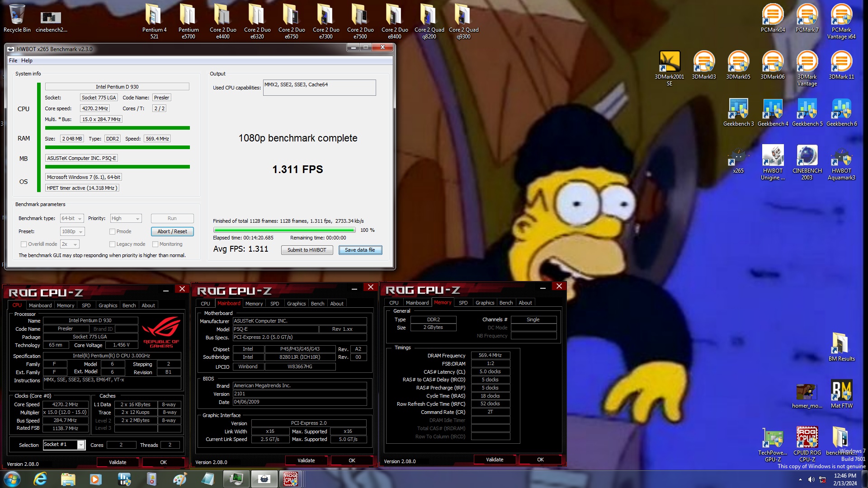The width and height of the screenshot is (868, 488).
Task: Open Windows Explorer from the taskbar
Action: tap(68, 479)
